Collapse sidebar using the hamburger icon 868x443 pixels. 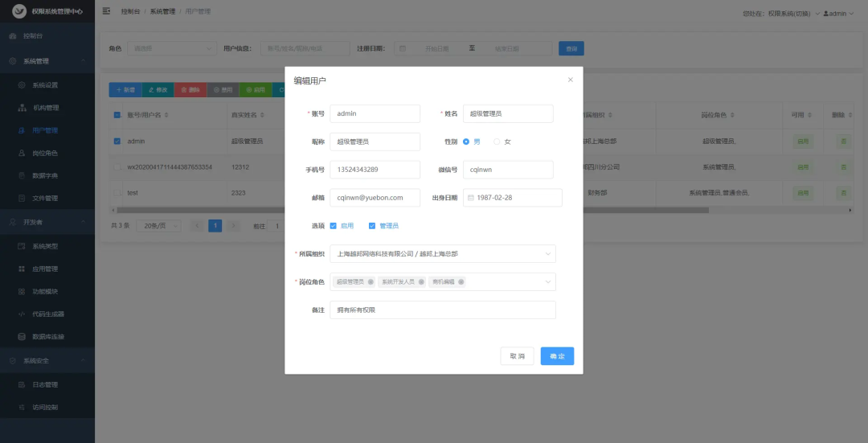pyautogui.click(x=106, y=12)
